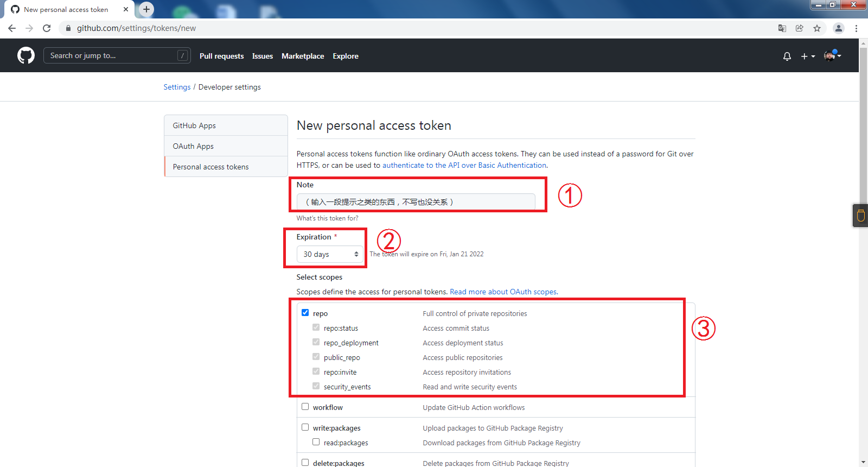This screenshot has height=467, width=868.
Task: Open the user avatar menu
Action: (832, 55)
